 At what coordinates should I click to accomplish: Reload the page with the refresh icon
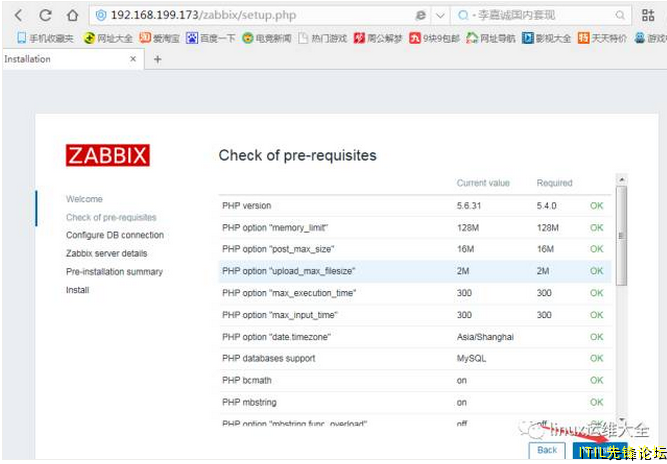point(45,16)
